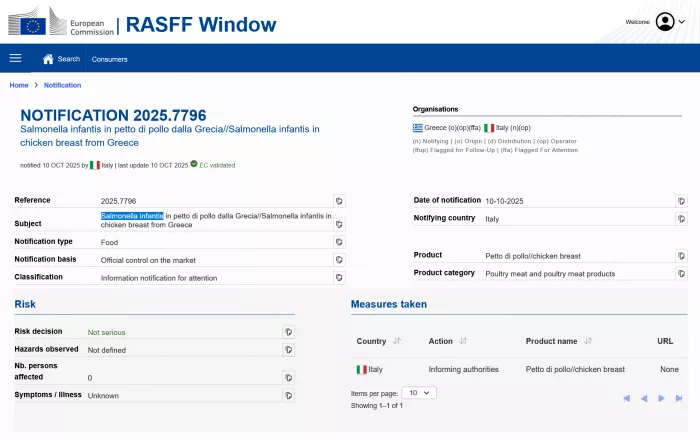
Task: Go to the last page of measures
Action: point(678,398)
